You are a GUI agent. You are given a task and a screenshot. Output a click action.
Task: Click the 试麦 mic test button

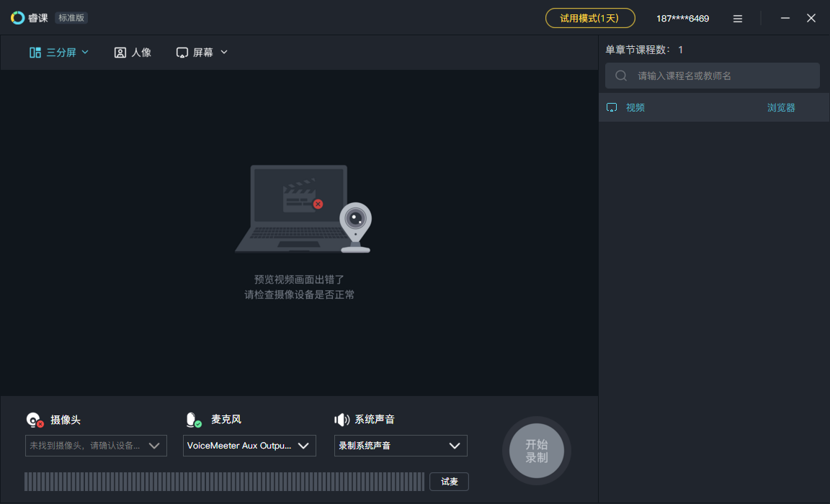449,481
